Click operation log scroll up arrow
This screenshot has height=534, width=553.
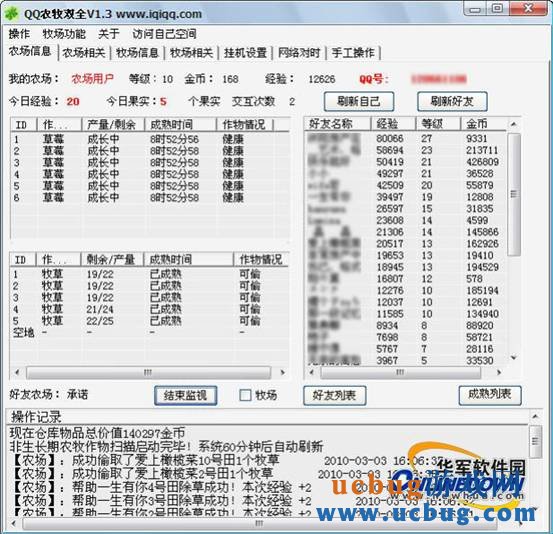535,417
